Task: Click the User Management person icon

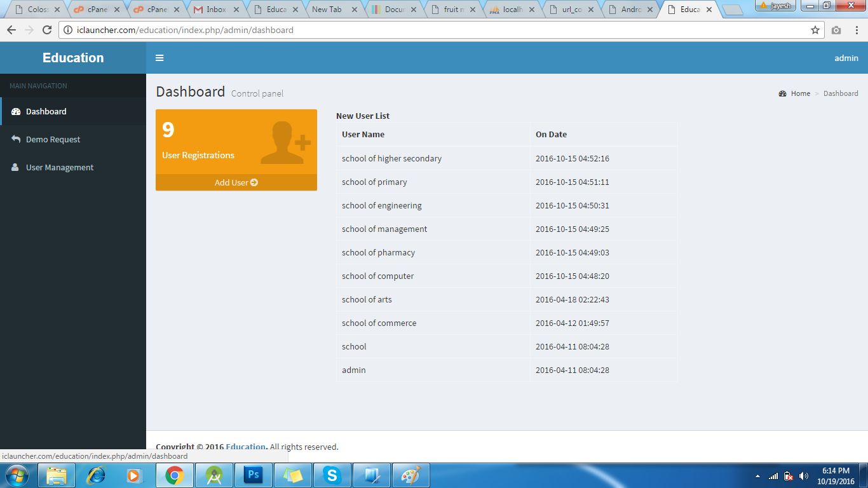Action: tap(15, 167)
